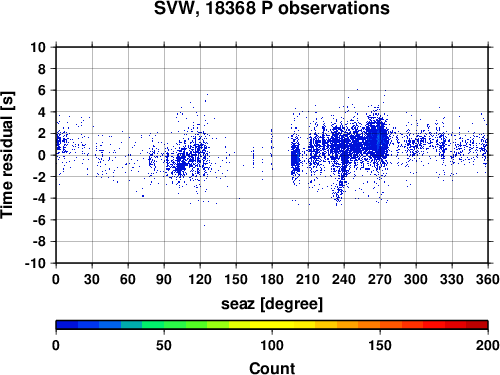Click the x-axis tick label 360

488,279
